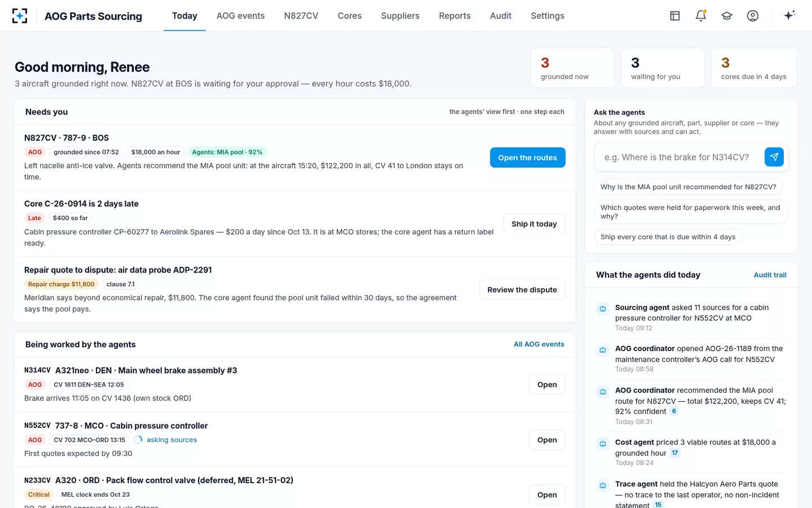Click the graduation cap learning icon

[x=727, y=16]
